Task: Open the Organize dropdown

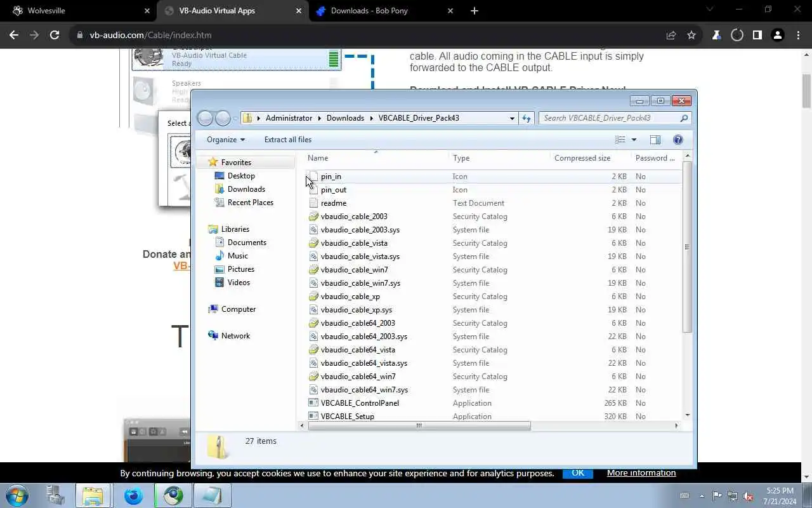Action: [225, 140]
